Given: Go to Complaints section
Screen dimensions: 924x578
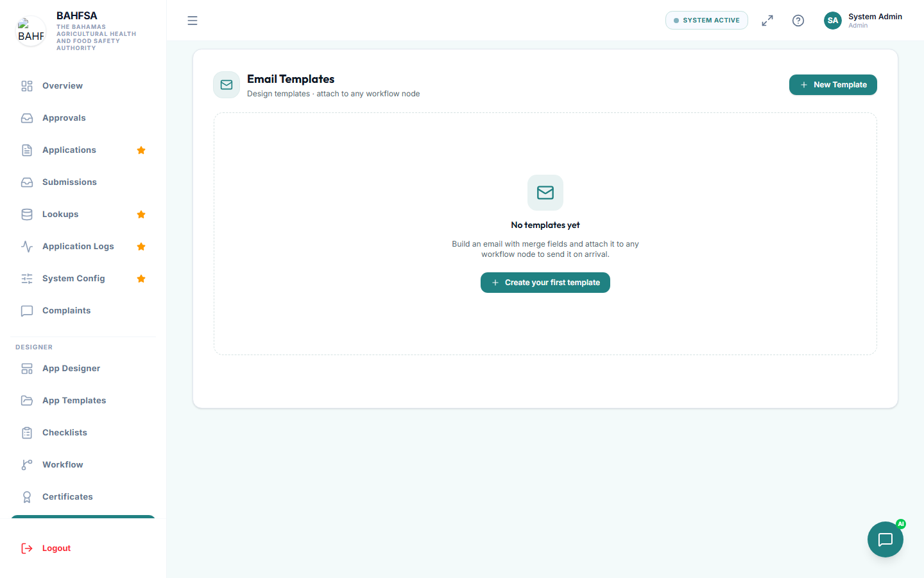Looking at the screenshot, I should click(83, 311).
